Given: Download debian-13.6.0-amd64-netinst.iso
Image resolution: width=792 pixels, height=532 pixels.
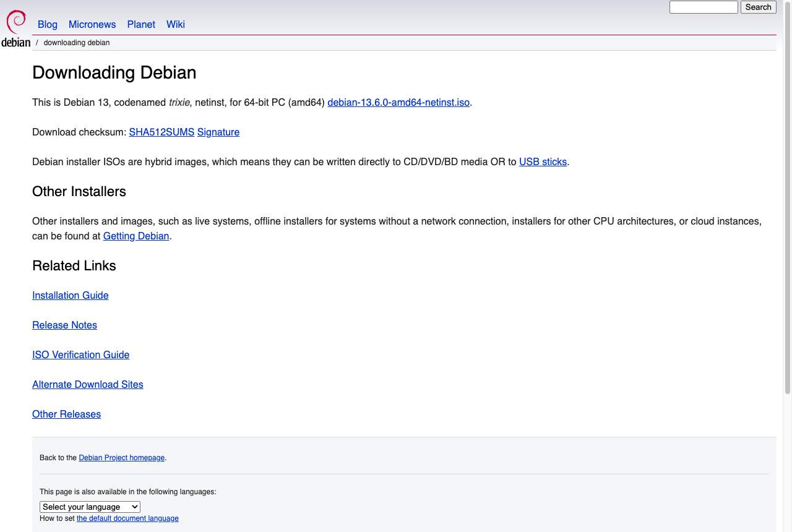Looking at the screenshot, I should [398, 102].
